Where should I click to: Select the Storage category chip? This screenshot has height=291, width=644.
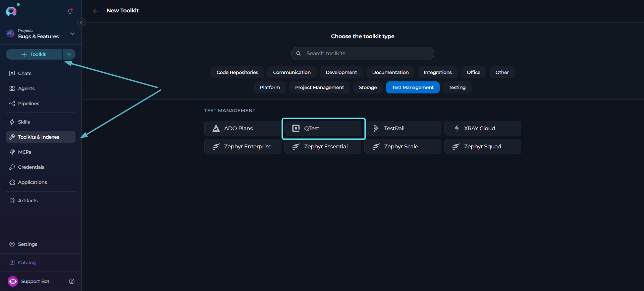368,87
